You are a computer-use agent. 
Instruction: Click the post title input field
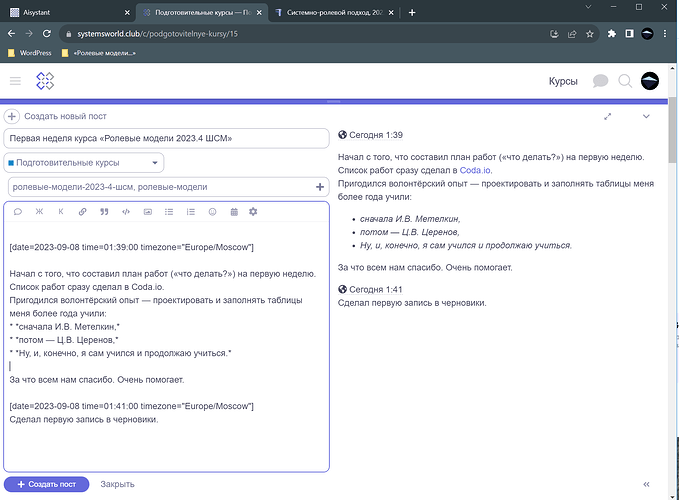[166, 139]
